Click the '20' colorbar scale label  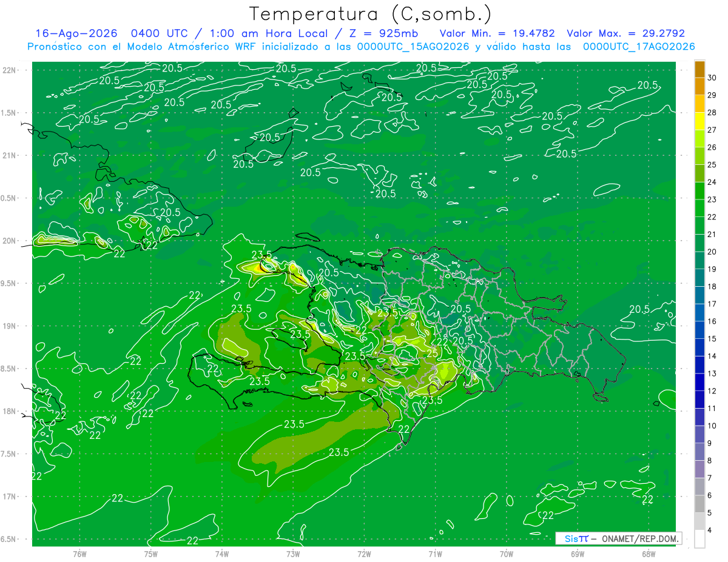712,252
